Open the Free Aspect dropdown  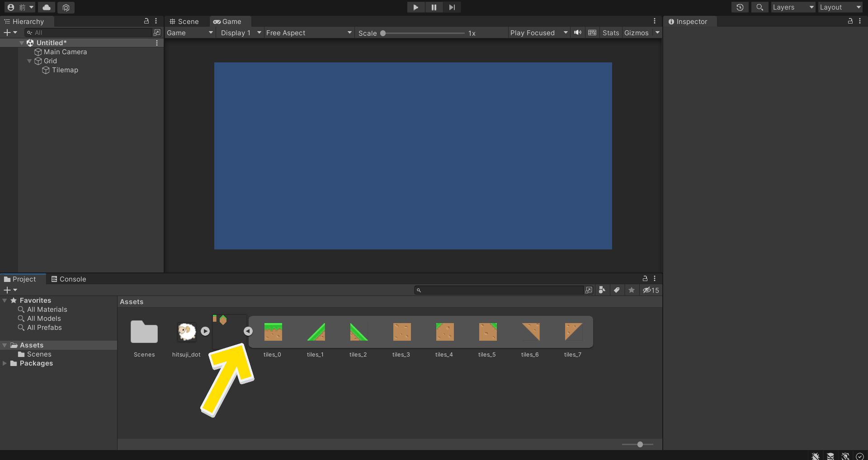click(x=308, y=33)
